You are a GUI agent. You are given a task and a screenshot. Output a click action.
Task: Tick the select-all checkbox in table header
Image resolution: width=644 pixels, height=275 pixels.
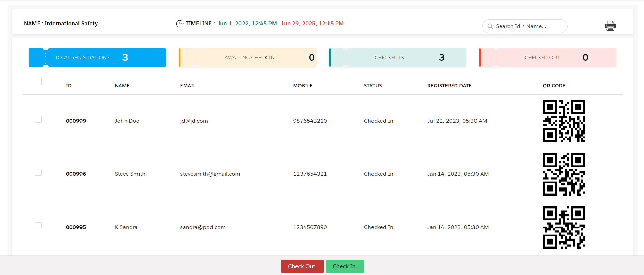pos(38,81)
